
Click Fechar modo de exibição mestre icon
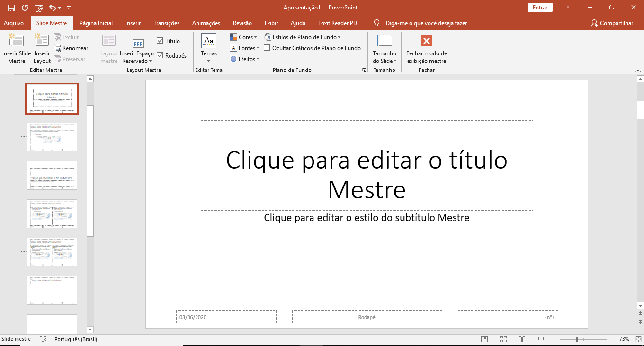click(x=427, y=41)
